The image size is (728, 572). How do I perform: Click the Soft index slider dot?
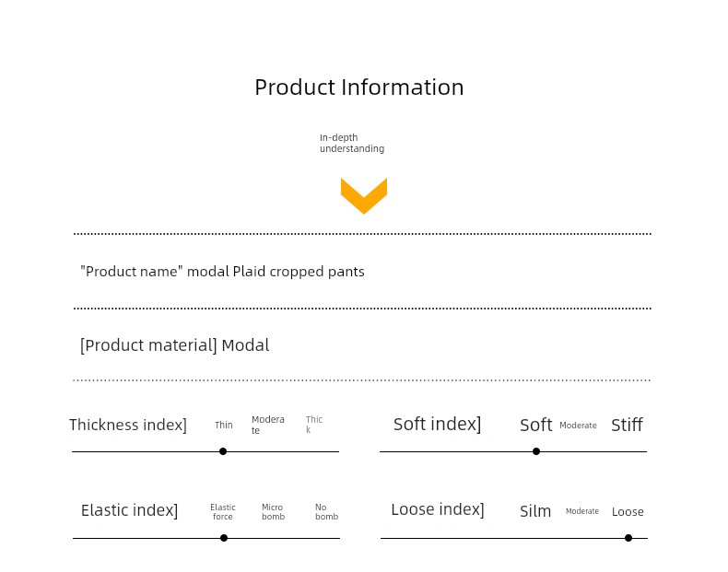pos(536,451)
